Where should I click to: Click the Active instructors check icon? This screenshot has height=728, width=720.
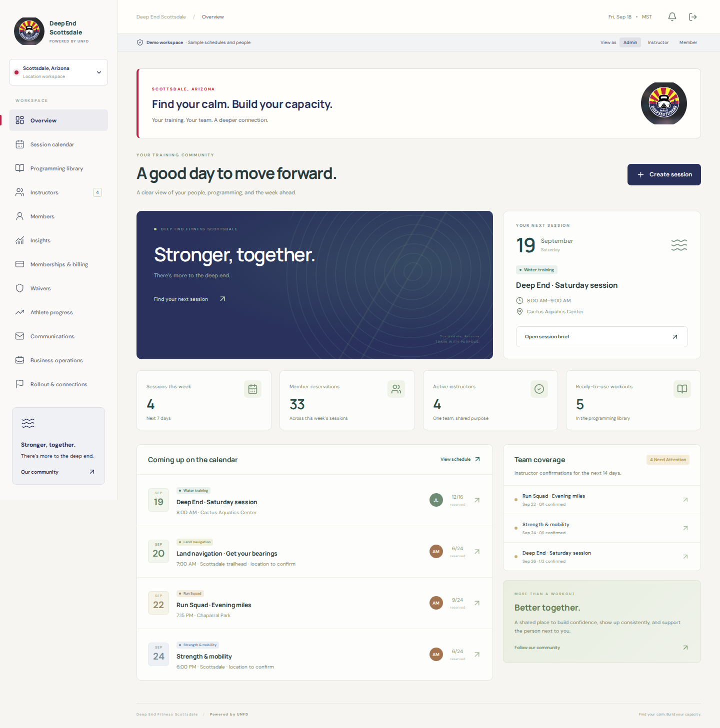click(x=539, y=389)
